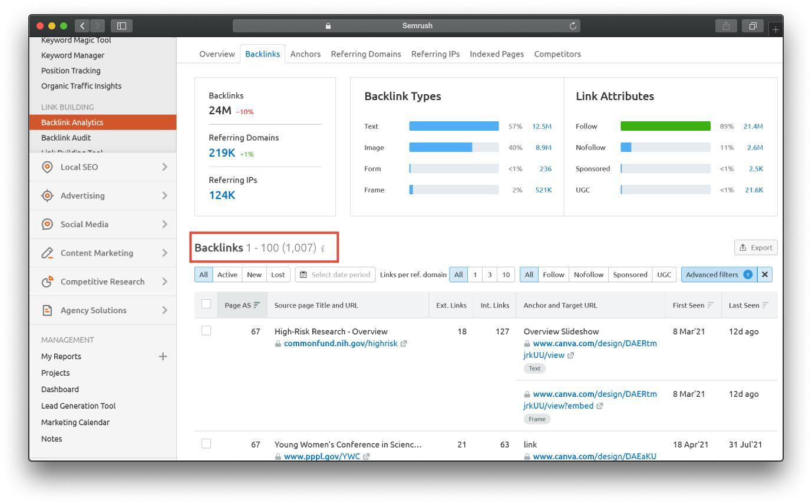Check the High-Risk Research row checkbox
812x504 pixels.
click(206, 331)
